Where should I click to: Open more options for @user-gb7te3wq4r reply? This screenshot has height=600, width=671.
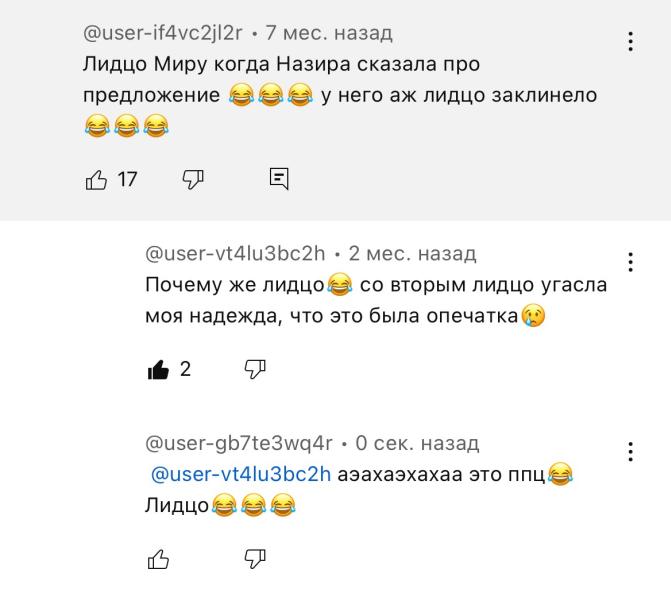click(630, 452)
